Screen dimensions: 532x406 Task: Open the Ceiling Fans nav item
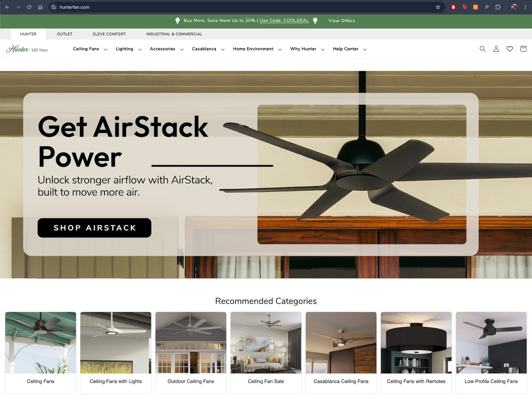coord(86,49)
